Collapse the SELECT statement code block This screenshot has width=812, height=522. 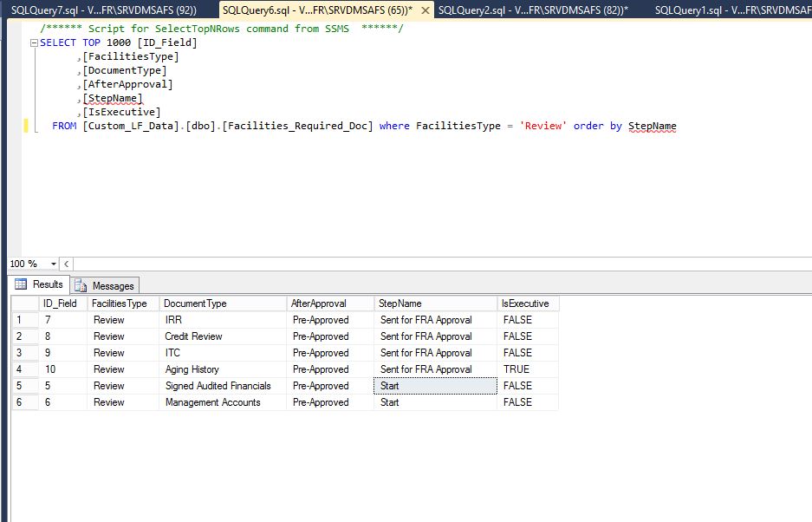tap(34, 43)
